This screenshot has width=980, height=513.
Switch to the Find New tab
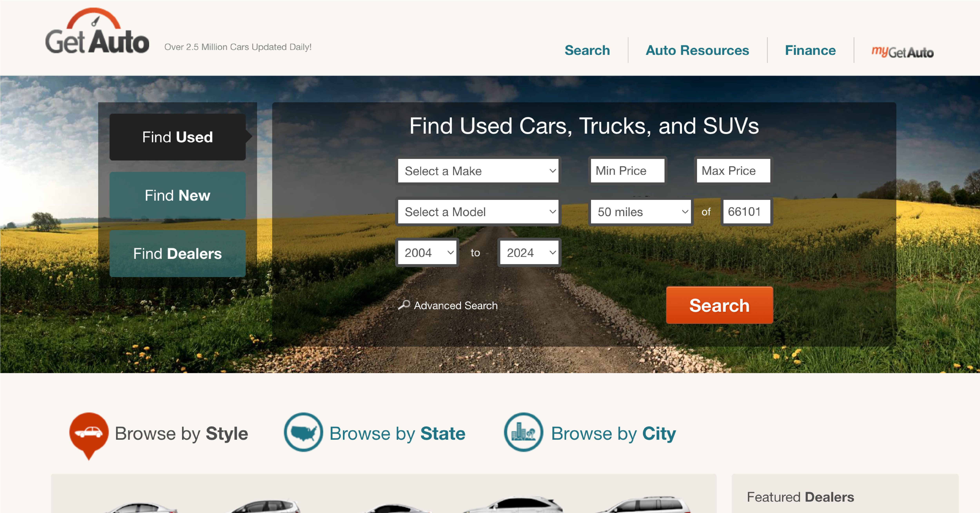coord(177,195)
